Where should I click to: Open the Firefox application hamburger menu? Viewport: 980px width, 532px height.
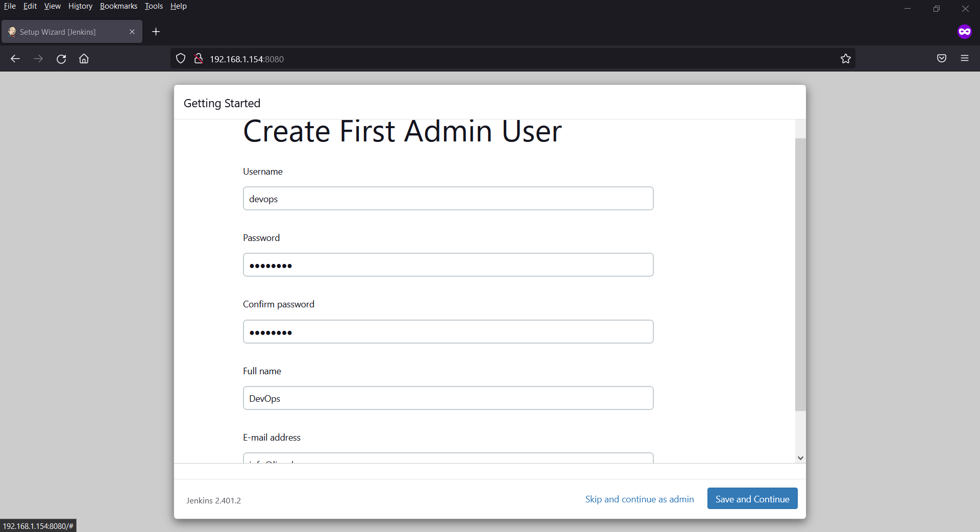point(965,59)
